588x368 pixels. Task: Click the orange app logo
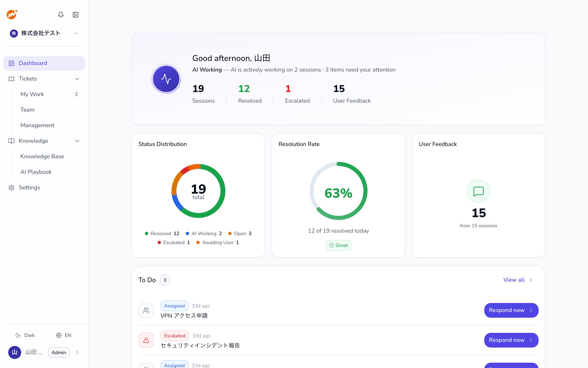[12, 15]
